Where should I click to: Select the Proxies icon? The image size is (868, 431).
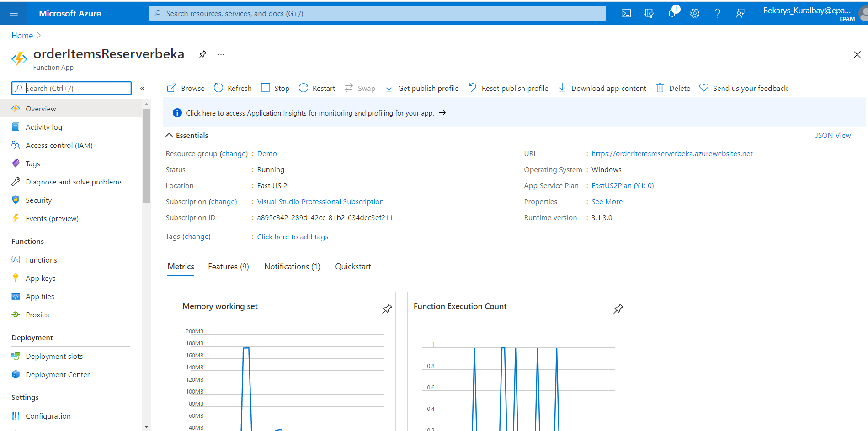(x=16, y=314)
